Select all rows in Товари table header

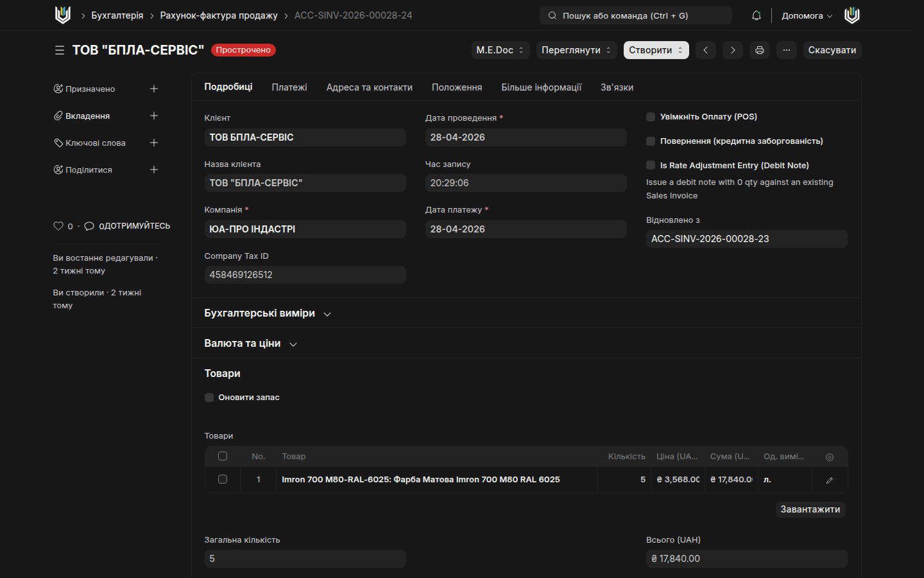click(x=223, y=456)
